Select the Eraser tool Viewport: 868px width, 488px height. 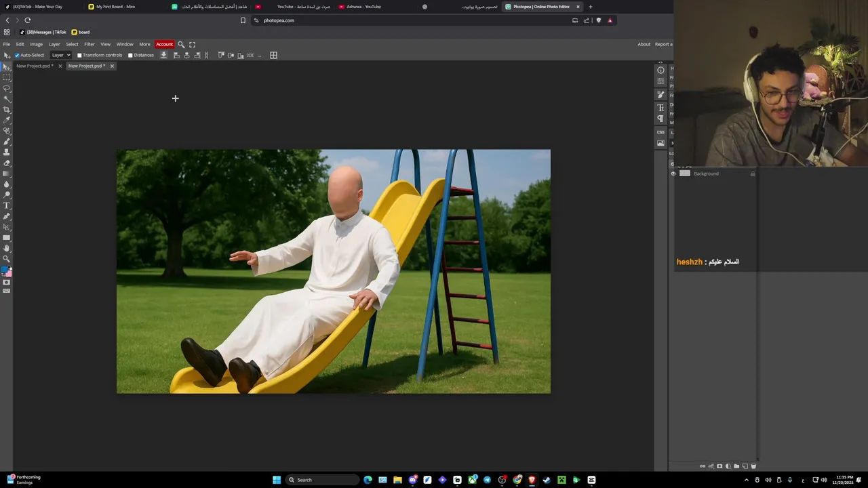point(7,163)
